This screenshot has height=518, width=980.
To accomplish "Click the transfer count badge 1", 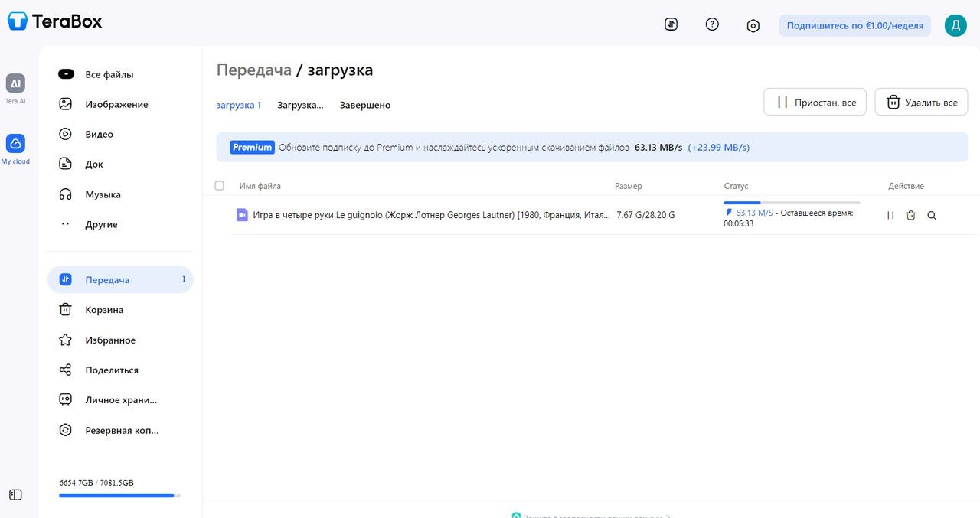I will pos(184,279).
